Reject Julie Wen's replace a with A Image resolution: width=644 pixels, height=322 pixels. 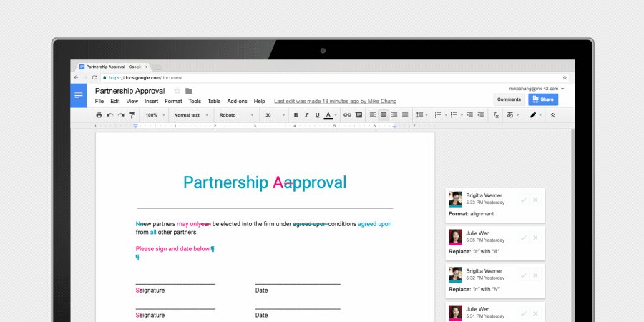coord(535,238)
